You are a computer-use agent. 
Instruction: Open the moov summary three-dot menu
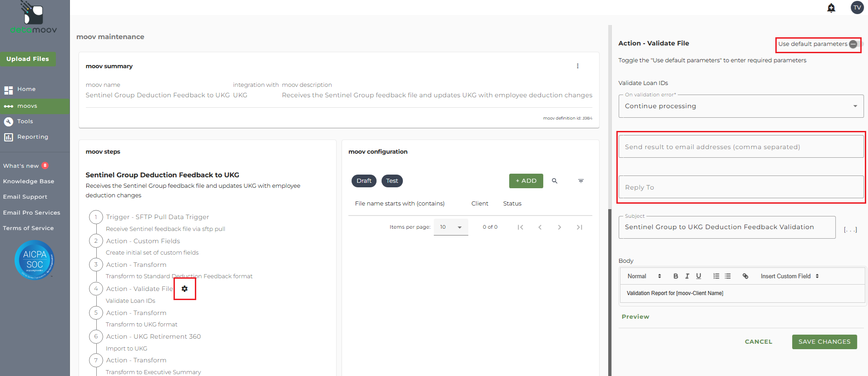578,66
